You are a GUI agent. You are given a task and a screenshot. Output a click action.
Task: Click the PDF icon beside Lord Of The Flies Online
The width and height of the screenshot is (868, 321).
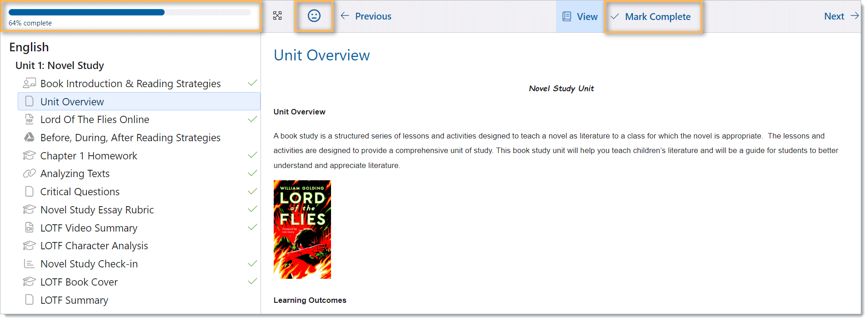click(x=29, y=119)
